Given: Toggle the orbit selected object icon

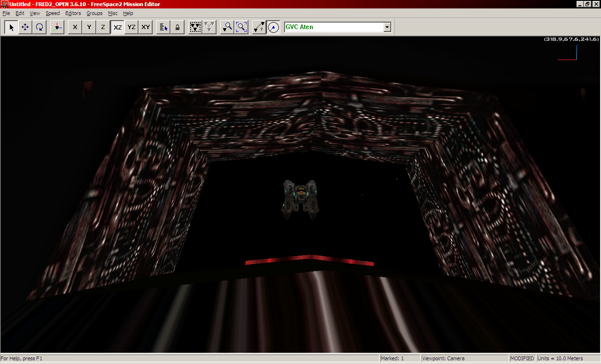Looking at the screenshot, I should click(x=273, y=27).
